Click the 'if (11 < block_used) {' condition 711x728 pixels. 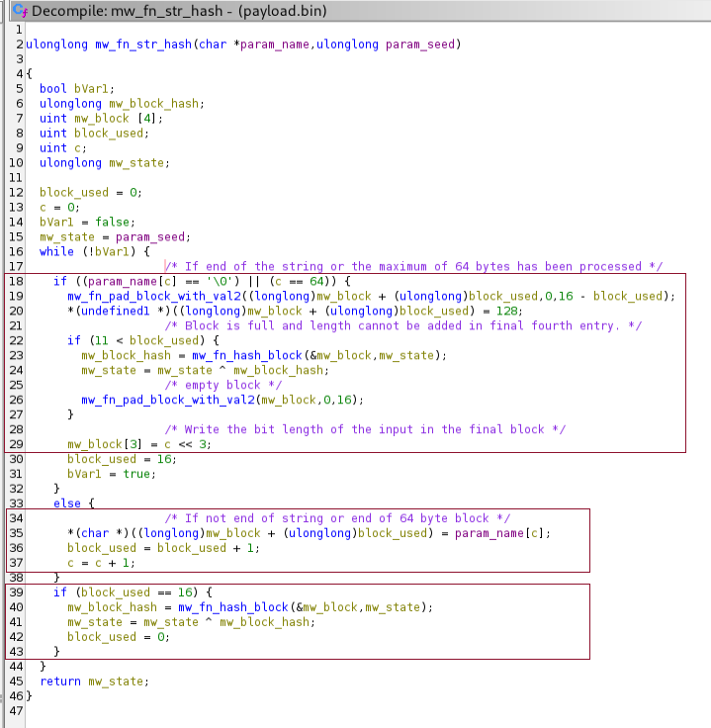pyautogui.click(x=143, y=341)
